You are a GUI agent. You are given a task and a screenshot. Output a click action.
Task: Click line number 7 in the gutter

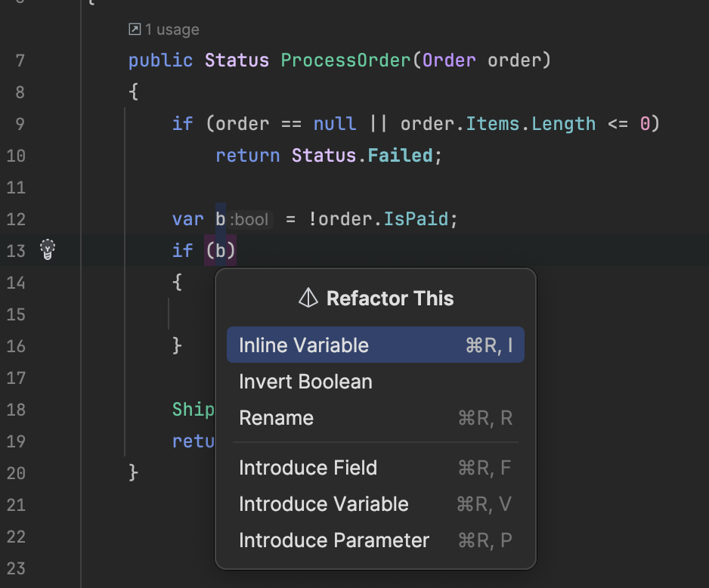pos(20,60)
